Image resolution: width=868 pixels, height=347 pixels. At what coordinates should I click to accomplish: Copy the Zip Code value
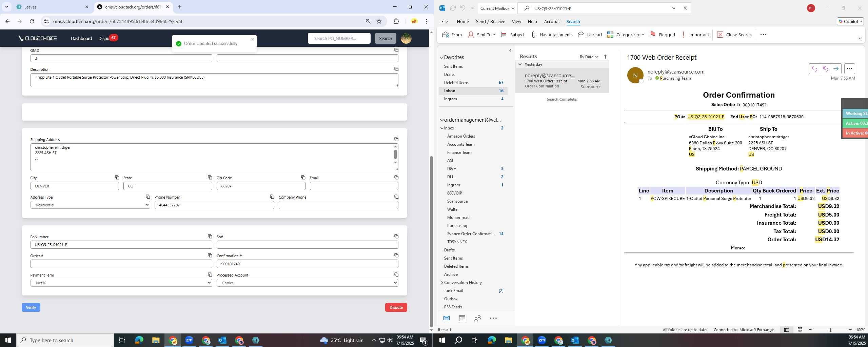point(303,177)
